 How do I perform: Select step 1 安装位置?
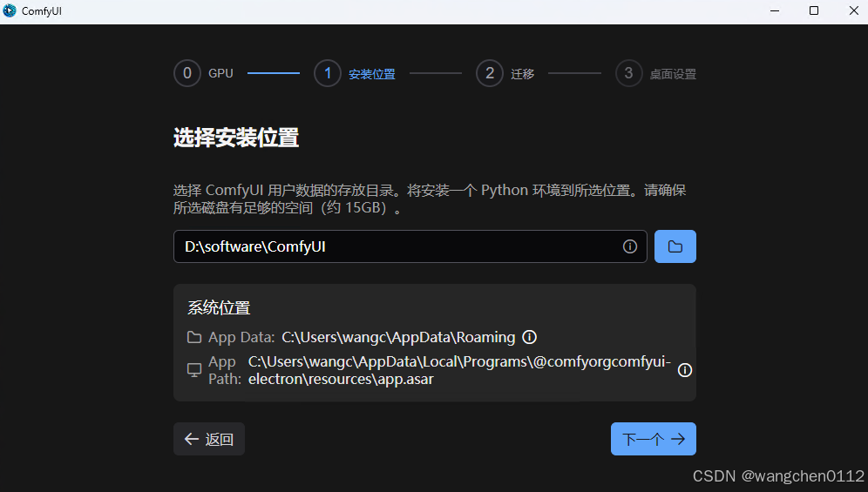click(355, 73)
